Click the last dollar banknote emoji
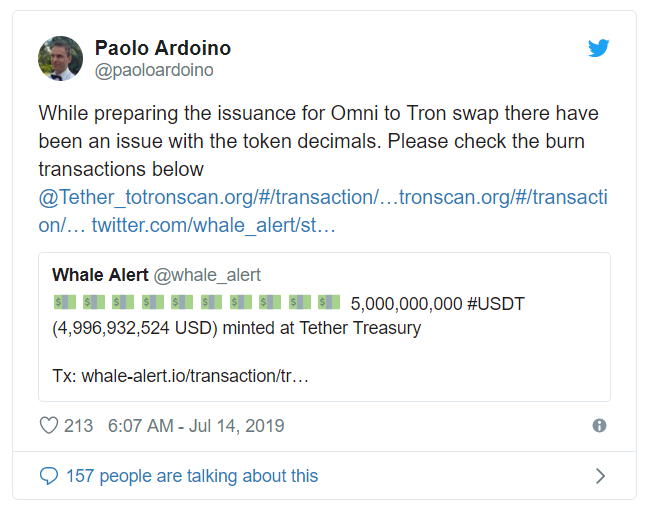The image size is (648, 511). pyautogui.click(x=329, y=302)
